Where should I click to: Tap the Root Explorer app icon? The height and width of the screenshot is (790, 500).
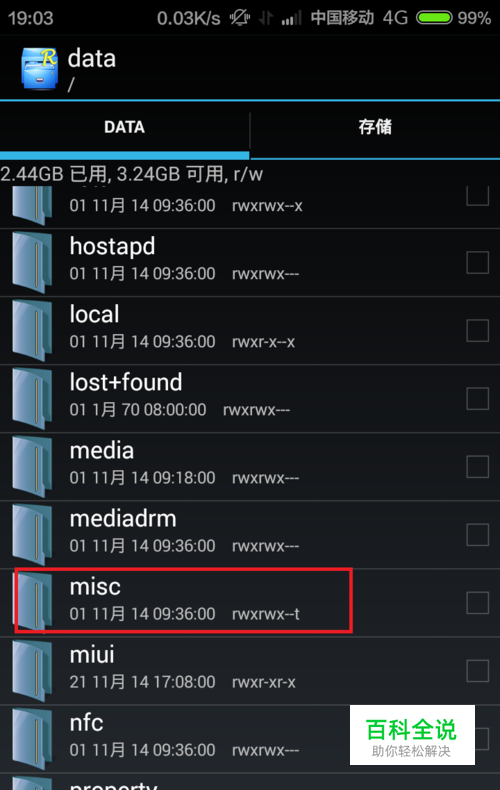39,69
